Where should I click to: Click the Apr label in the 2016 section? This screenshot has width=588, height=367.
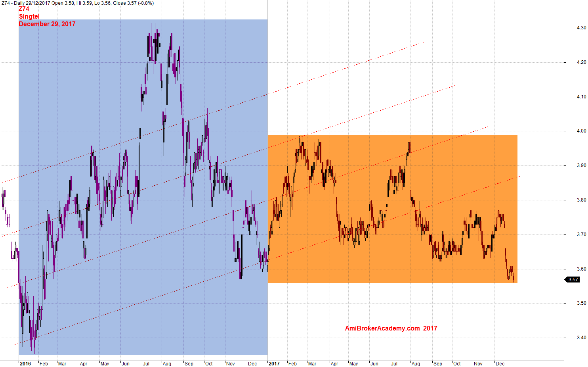click(84, 364)
